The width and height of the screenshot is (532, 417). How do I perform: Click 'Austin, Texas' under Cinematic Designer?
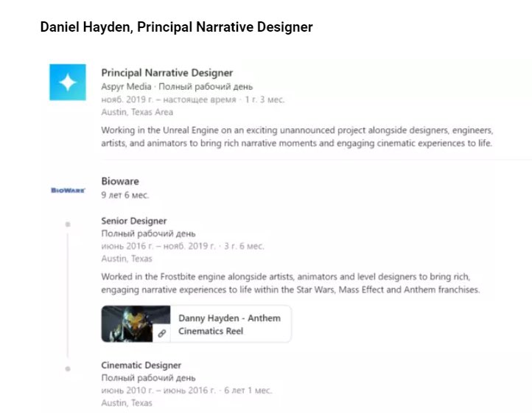(x=127, y=403)
